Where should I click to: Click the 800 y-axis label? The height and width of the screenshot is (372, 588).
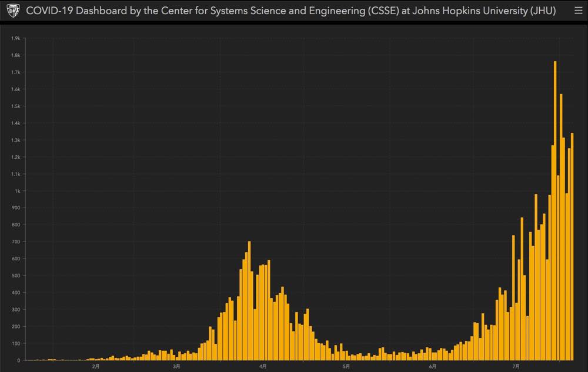click(16, 224)
